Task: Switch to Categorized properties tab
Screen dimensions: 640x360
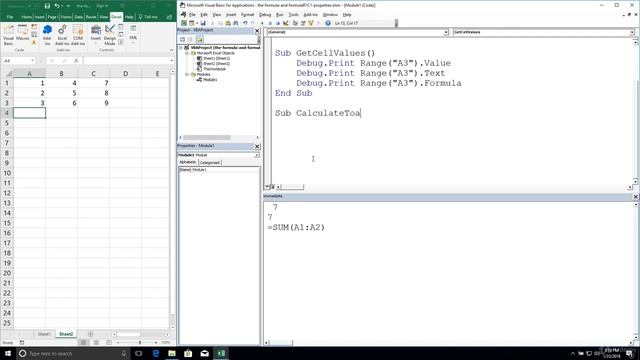Action: (x=209, y=162)
